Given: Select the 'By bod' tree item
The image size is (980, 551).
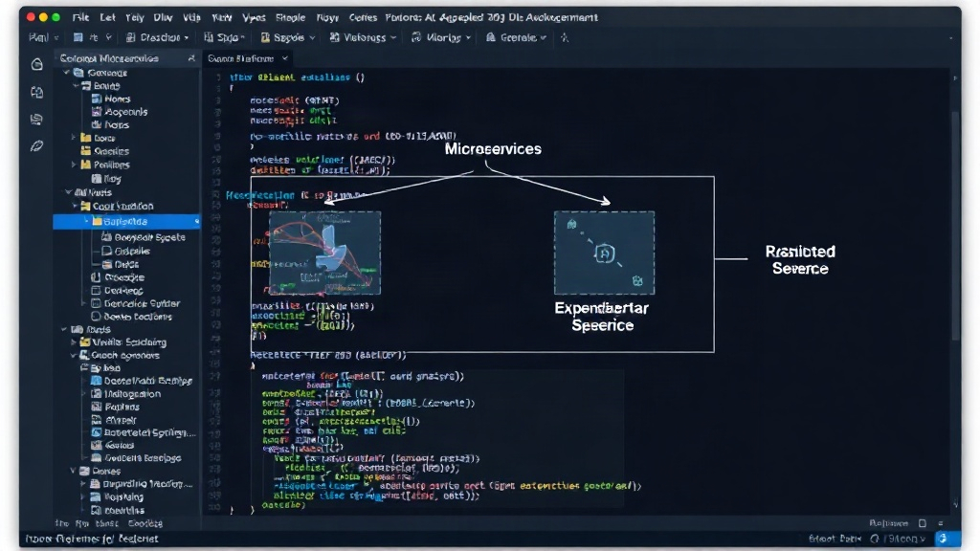Looking at the screenshot, I should pos(106,368).
